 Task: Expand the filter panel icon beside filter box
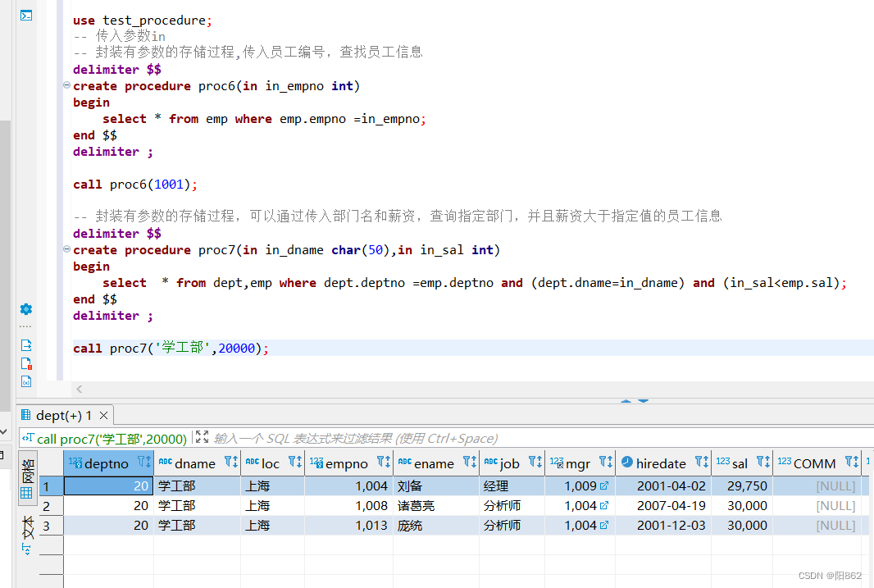[x=202, y=438]
